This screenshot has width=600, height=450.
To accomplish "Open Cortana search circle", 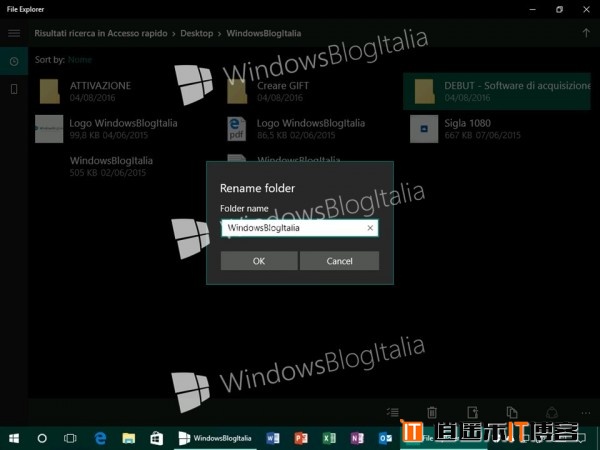I will 42,438.
